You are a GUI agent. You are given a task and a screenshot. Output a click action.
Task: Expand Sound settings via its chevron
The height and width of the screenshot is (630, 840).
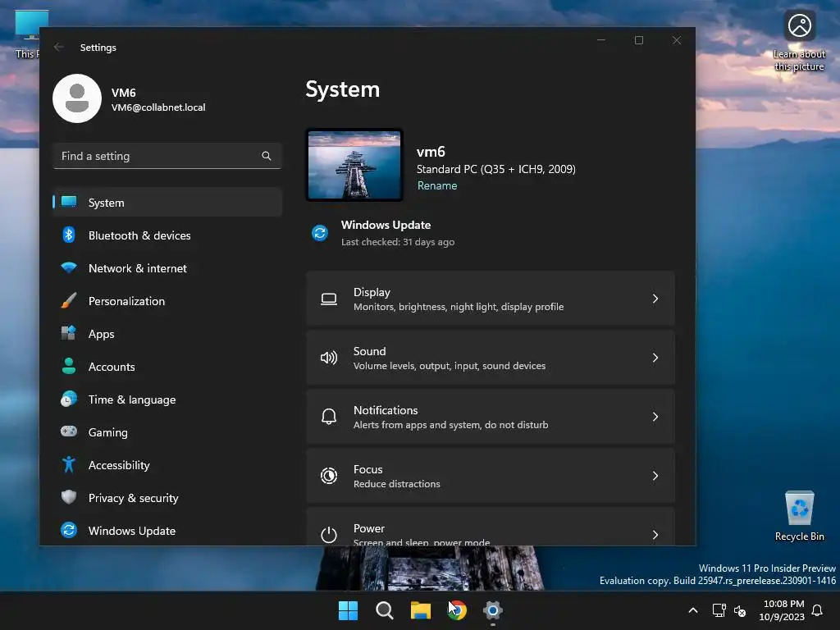655,358
